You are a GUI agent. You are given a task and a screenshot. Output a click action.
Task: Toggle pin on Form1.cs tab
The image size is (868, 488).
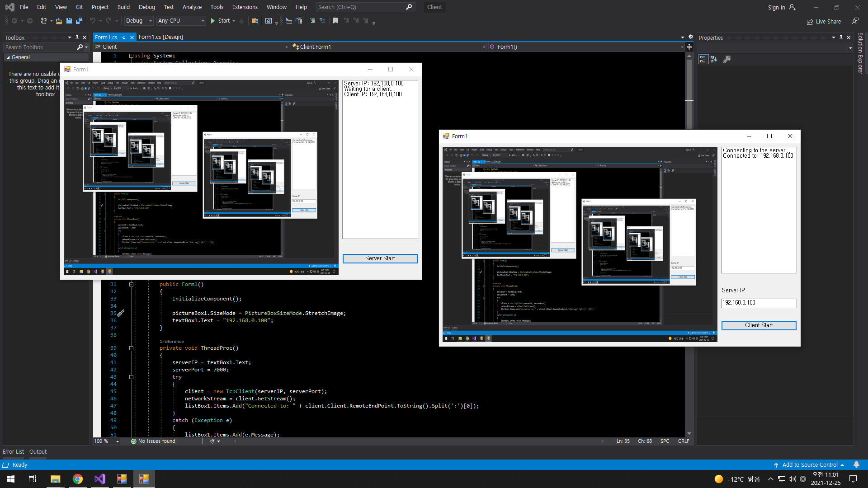(x=123, y=38)
